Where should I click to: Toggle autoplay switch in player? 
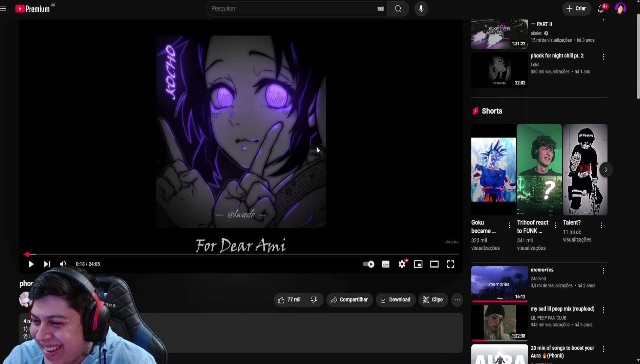point(368,264)
